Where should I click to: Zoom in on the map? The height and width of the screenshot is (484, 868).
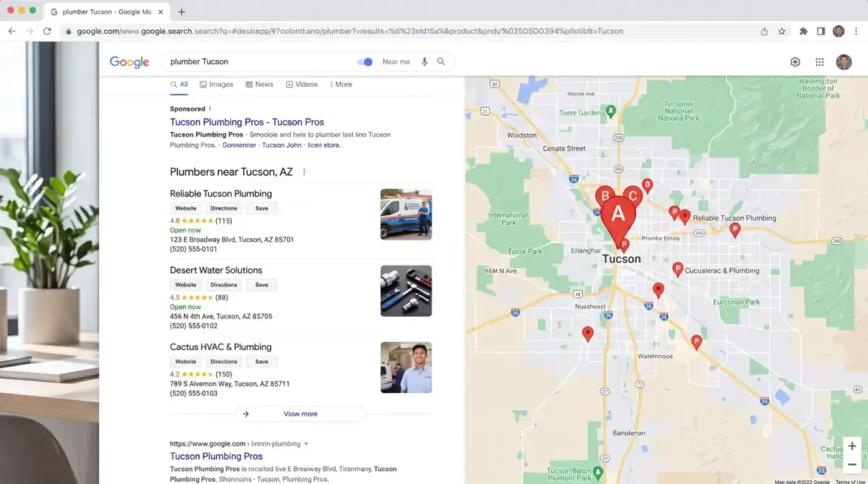click(x=852, y=446)
